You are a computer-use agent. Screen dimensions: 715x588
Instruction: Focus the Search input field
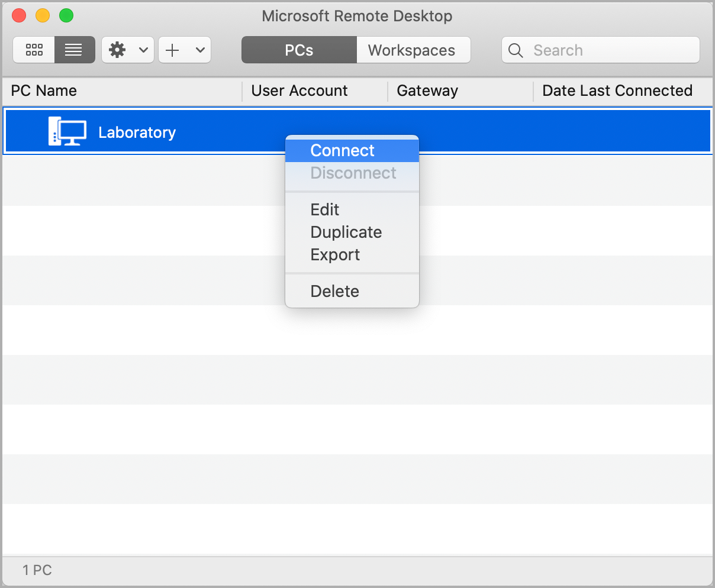tap(610, 50)
